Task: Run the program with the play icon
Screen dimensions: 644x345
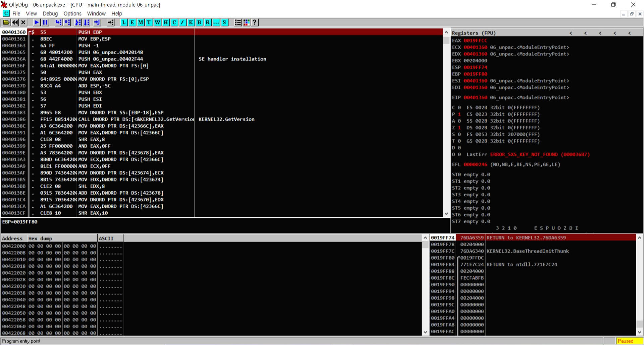Action: click(37, 22)
